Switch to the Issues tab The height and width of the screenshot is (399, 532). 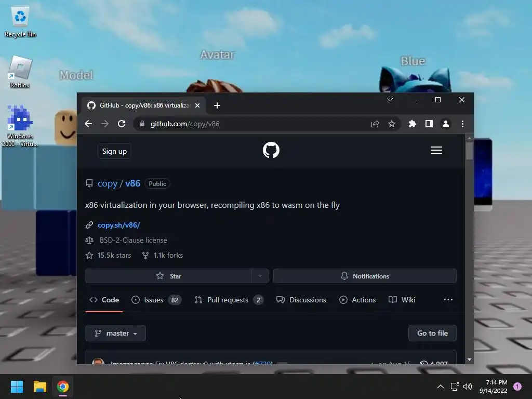(x=156, y=300)
